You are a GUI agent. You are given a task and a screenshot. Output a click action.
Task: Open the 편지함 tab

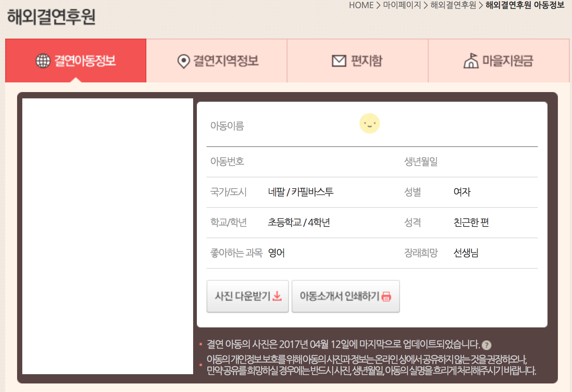tap(366, 61)
